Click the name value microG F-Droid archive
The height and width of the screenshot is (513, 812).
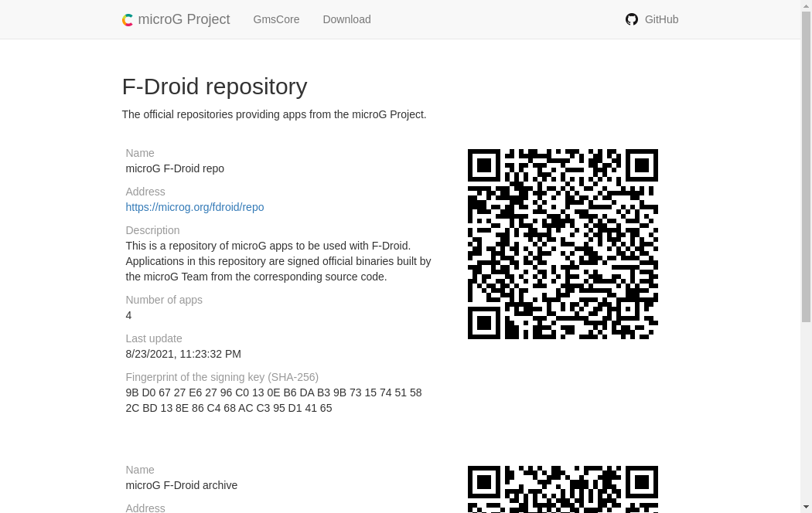click(x=182, y=485)
